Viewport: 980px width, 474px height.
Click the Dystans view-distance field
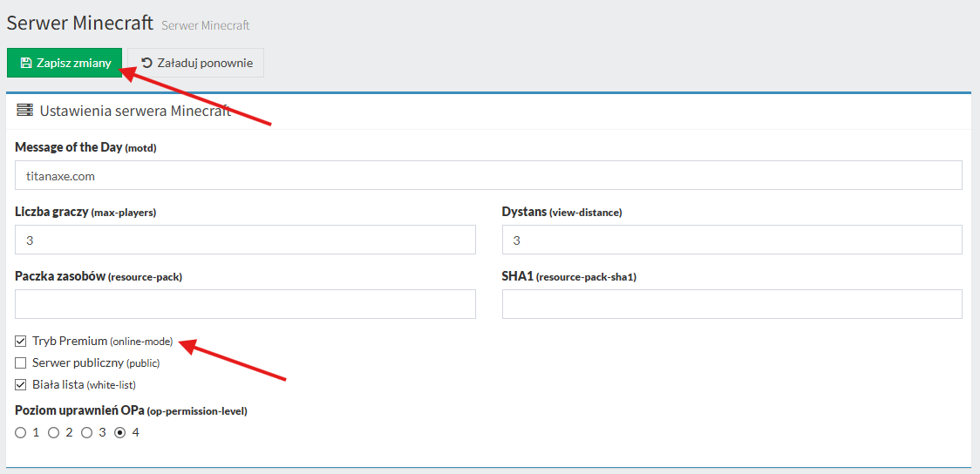732,240
